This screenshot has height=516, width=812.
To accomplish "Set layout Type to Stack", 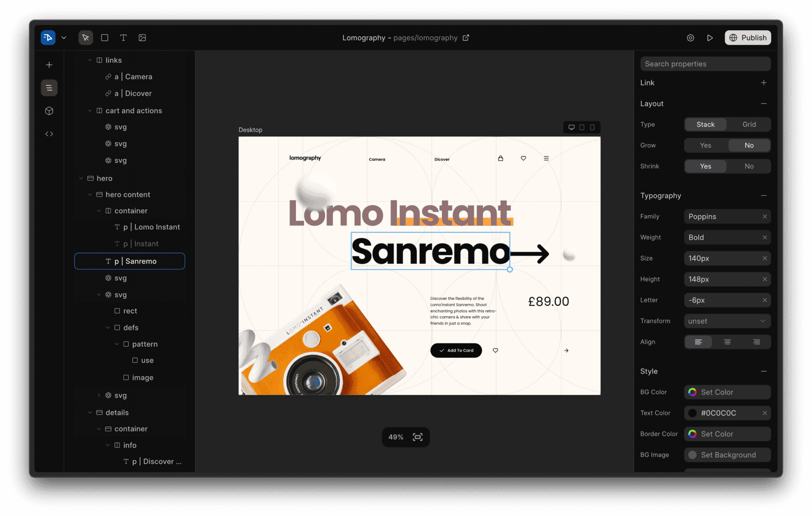I will click(705, 125).
